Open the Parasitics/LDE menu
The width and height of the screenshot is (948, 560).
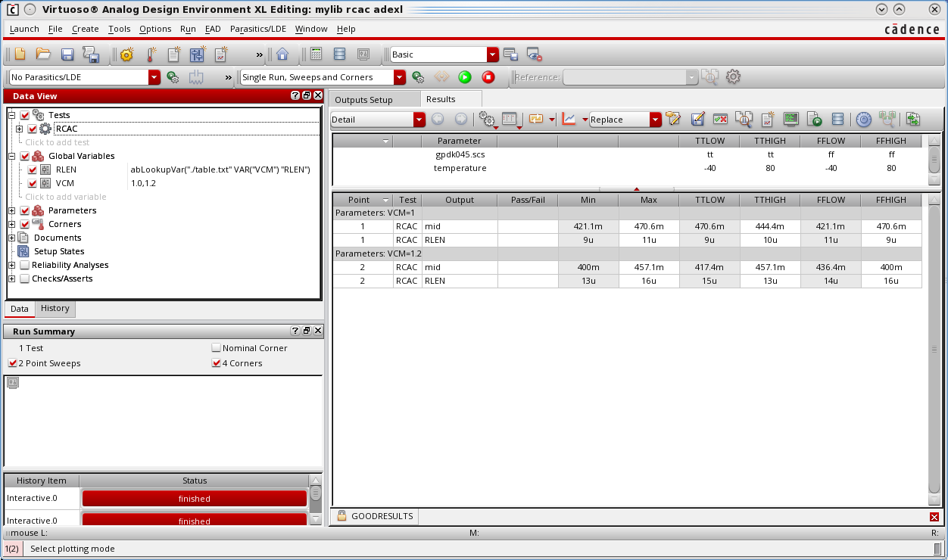257,29
